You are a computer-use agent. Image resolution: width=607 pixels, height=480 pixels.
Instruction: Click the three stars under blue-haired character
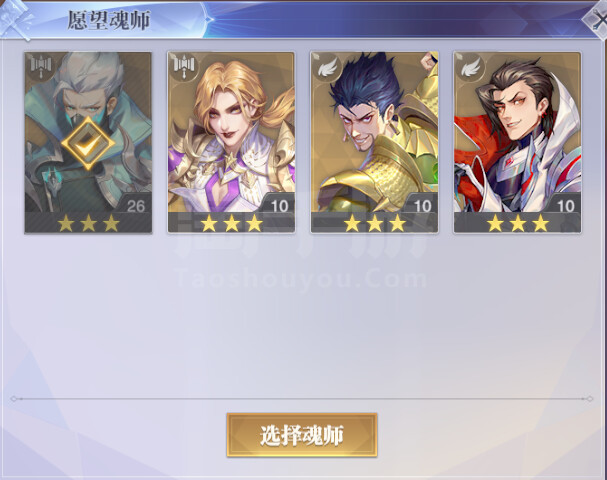pos(375,223)
